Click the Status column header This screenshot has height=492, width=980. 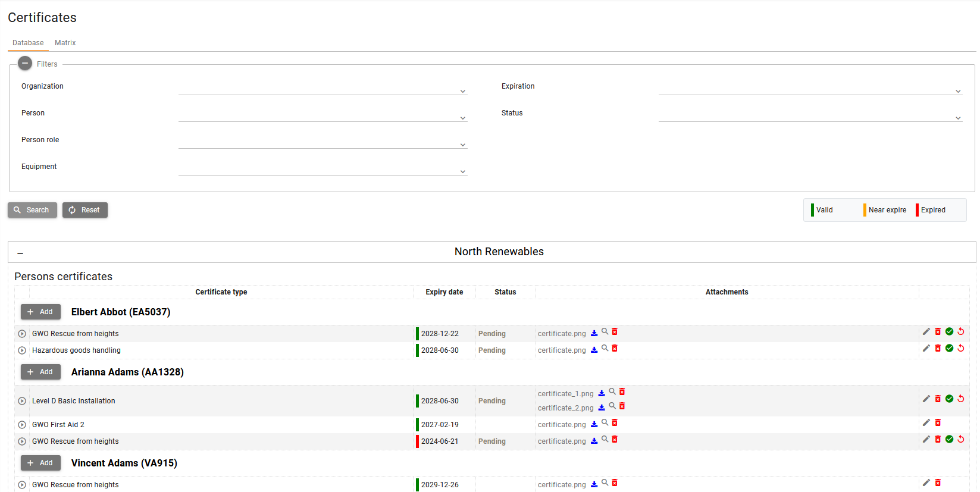point(505,292)
